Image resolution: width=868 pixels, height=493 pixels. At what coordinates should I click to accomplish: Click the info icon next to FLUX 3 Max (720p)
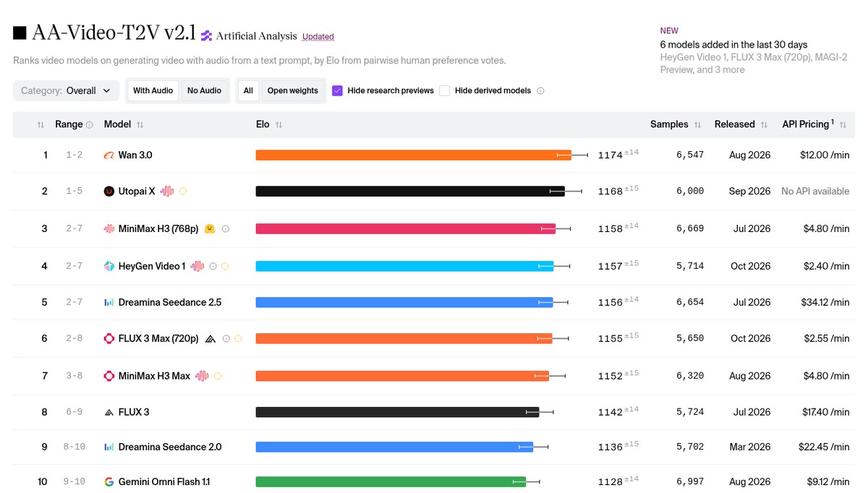tap(226, 338)
